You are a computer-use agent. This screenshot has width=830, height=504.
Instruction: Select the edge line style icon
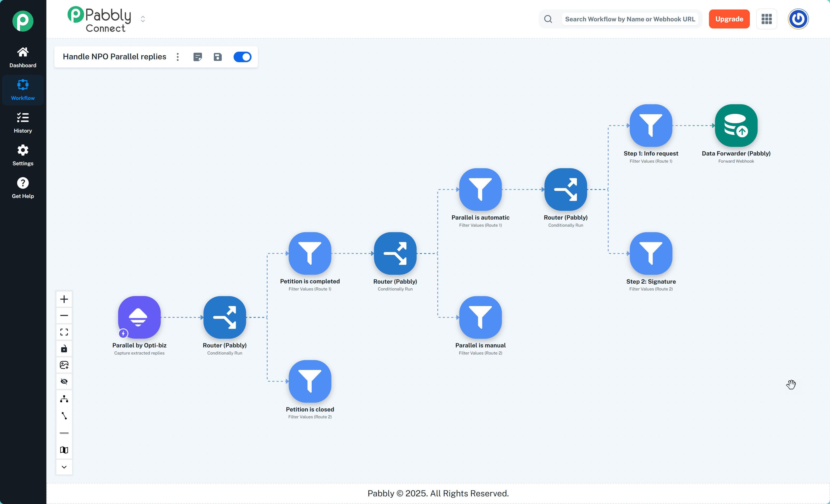(64, 416)
